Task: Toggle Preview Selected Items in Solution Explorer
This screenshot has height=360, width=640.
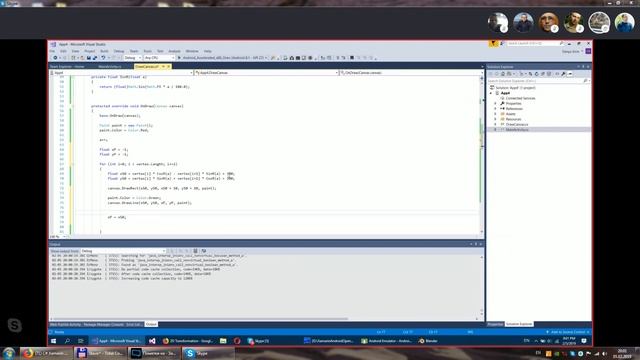Action: pos(570,74)
